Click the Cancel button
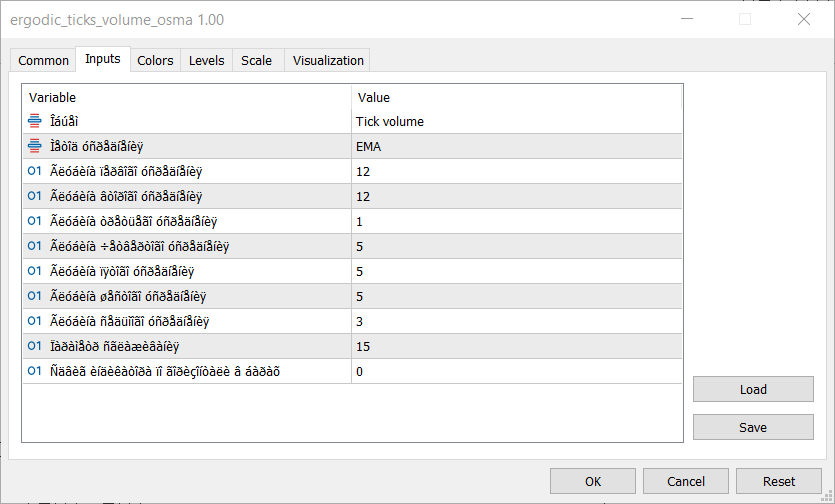The image size is (835, 504). point(686,481)
